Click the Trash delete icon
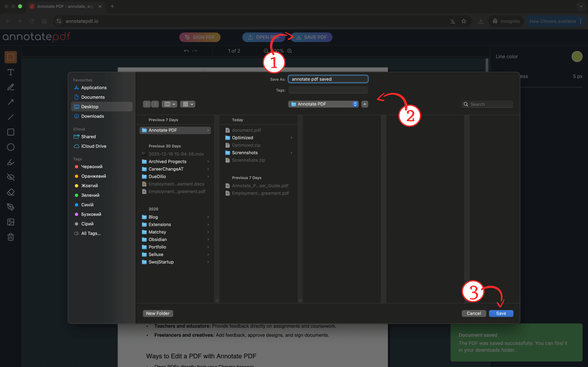This screenshot has height=367, width=588. pyautogui.click(x=11, y=237)
